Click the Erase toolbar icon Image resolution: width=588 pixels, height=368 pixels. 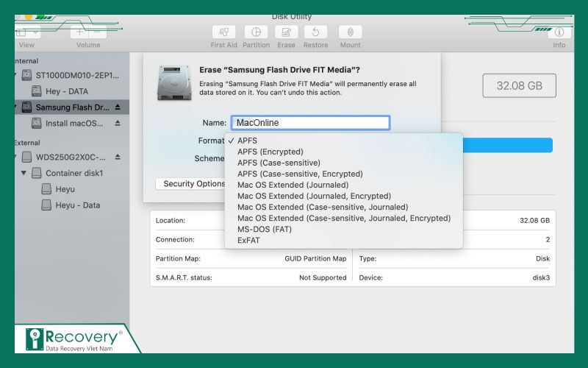(x=286, y=32)
